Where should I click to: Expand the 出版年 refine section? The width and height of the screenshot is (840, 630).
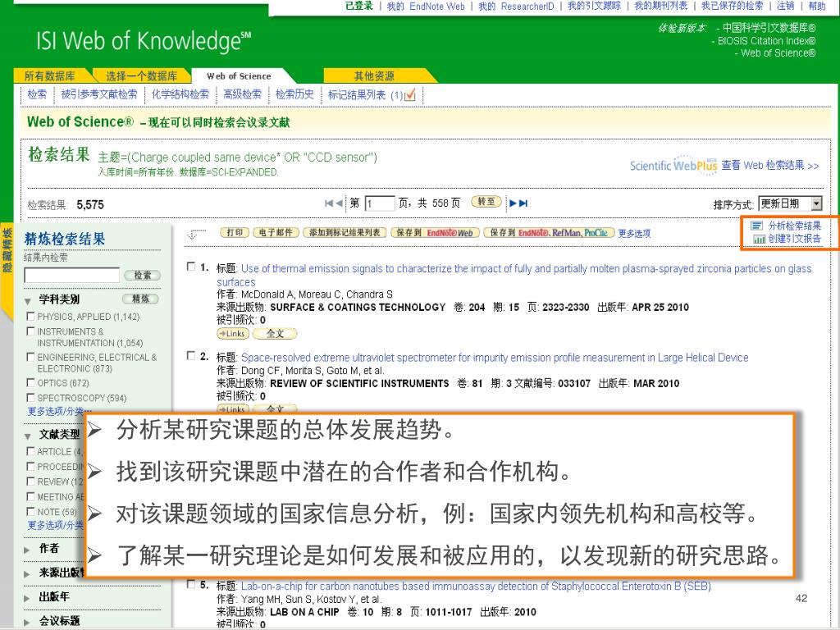click(x=27, y=598)
